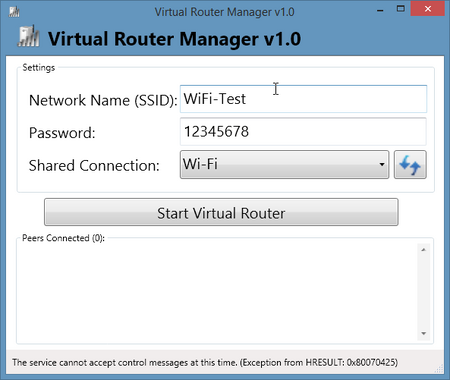450x380 pixels.
Task: Click the Peers list scrollbar down arrow
Action: click(424, 333)
